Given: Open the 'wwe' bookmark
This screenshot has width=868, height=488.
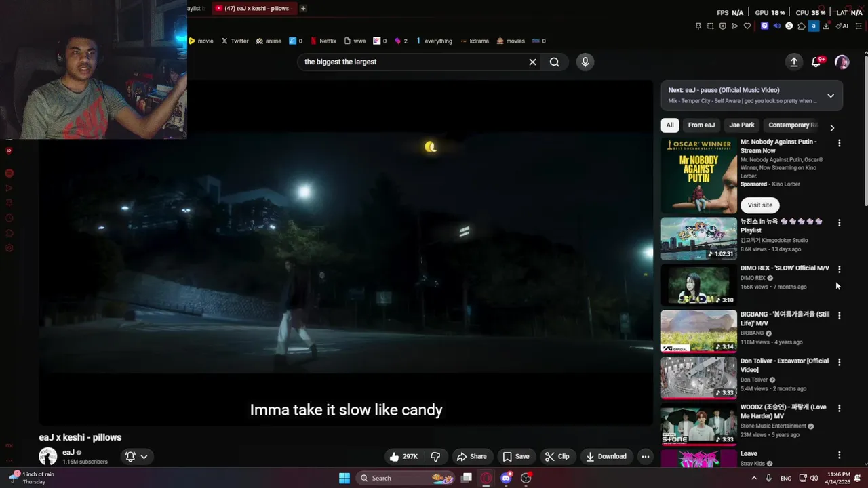Looking at the screenshot, I should [355, 41].
